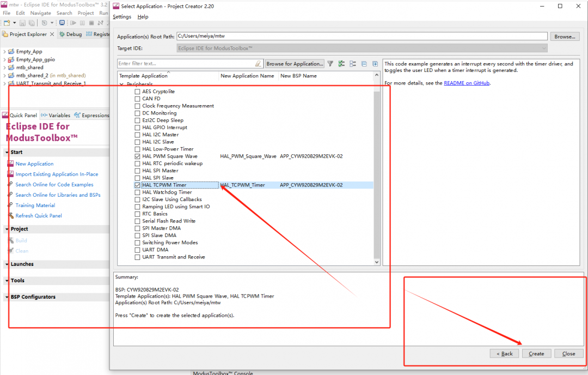
Task: Select the SPI Master DMA checkbox
Action: click(137, 228)
